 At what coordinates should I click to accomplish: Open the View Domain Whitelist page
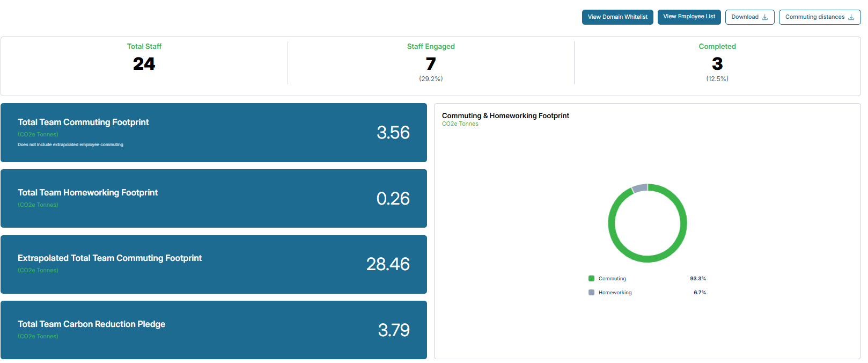click(617, 17)
